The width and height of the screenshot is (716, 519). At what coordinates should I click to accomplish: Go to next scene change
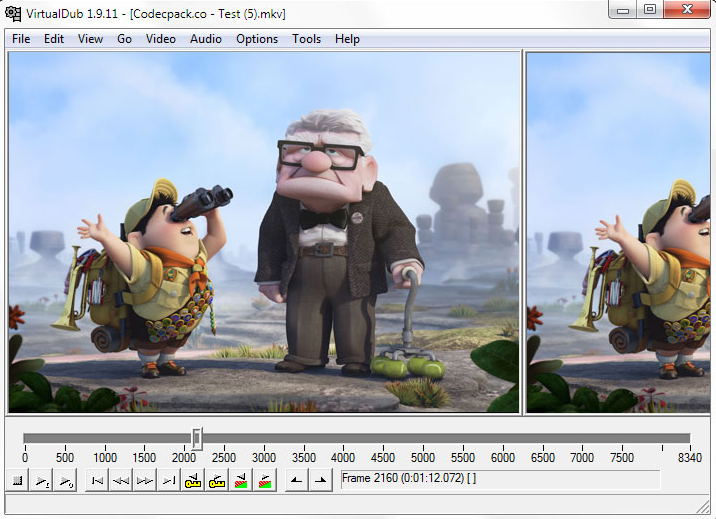pos(264,480)
